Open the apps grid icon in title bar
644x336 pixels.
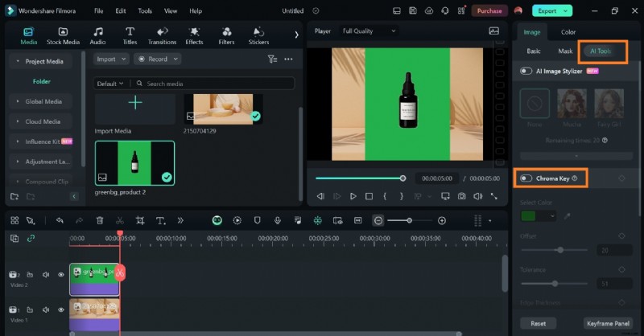coord(461,11)
